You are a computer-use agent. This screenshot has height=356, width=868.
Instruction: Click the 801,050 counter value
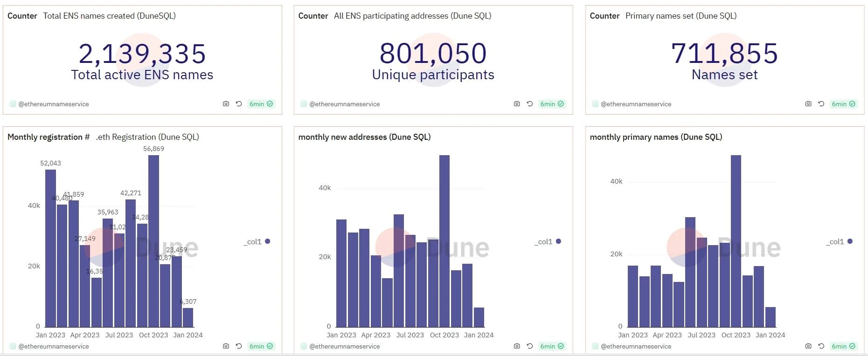(x=433, y=54)
